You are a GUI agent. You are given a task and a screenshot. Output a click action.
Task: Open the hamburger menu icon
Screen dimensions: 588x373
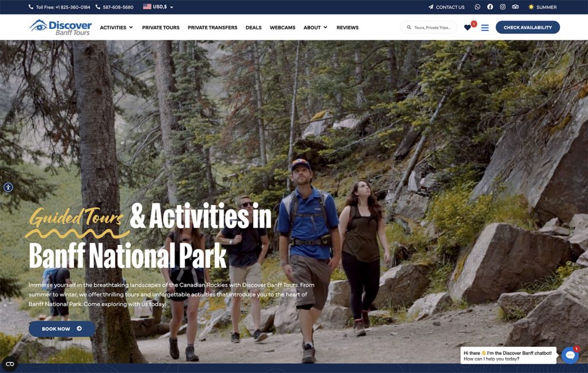click(485, 28)
